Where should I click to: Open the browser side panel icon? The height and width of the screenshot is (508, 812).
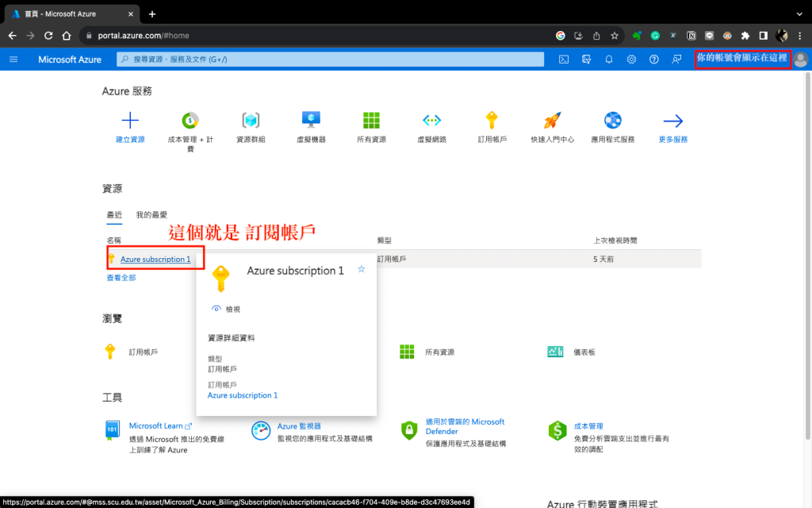coord(764,36)
